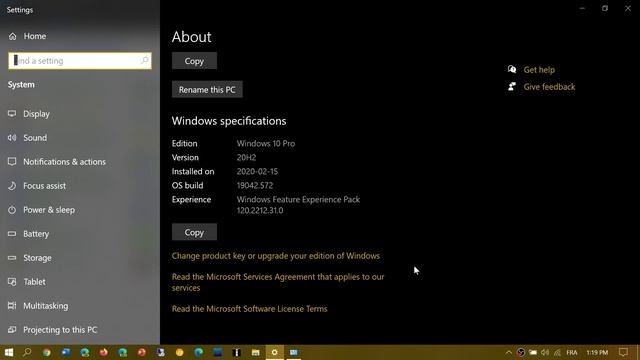The image size is (640, 360).
Task: Click the version value 20H2
Action: 247,158
